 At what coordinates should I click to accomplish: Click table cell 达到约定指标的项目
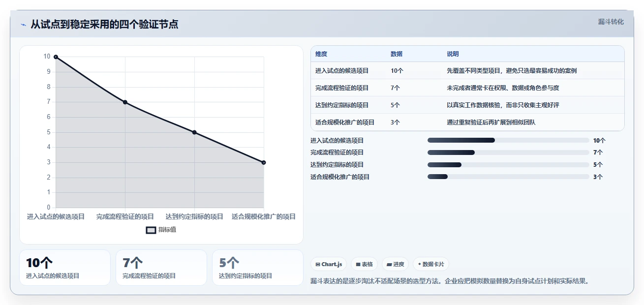coord(342,105)
